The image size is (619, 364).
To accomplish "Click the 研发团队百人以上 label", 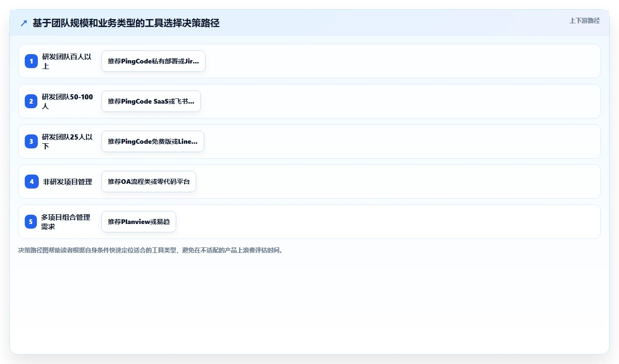I will [x=67, y=61].
